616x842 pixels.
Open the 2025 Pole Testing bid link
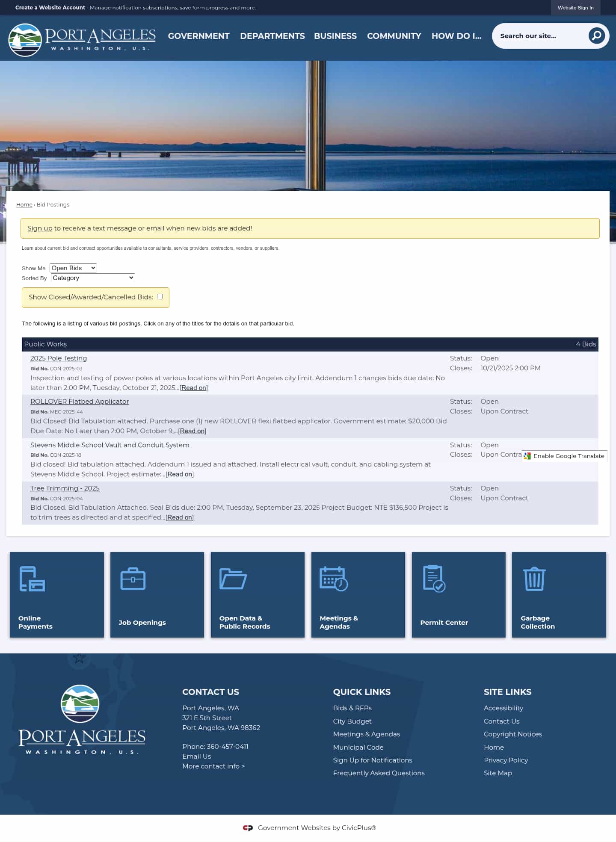(59, 358)
